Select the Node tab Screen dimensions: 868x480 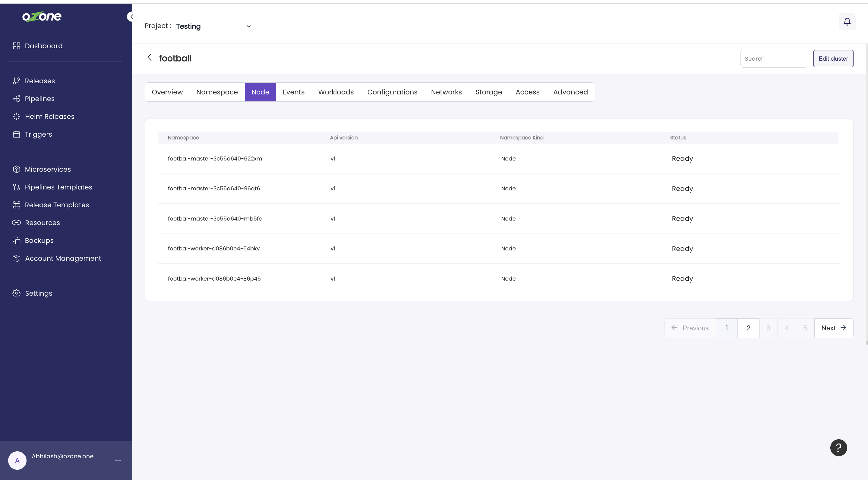pyautogui.click(x=260, y=92)
